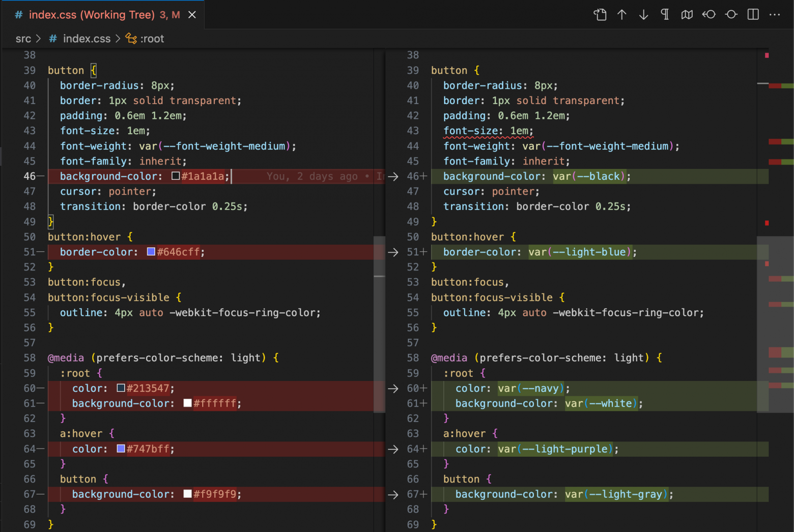
Task: Click 'font-family: inherit;' in left pane
Action: pyautogui.click(x=123, y=161)
